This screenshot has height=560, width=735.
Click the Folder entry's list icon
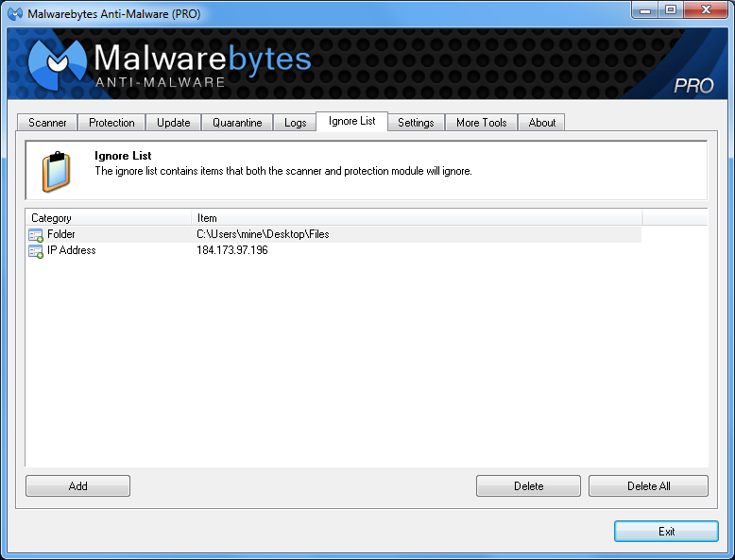(x=36, y=235)
